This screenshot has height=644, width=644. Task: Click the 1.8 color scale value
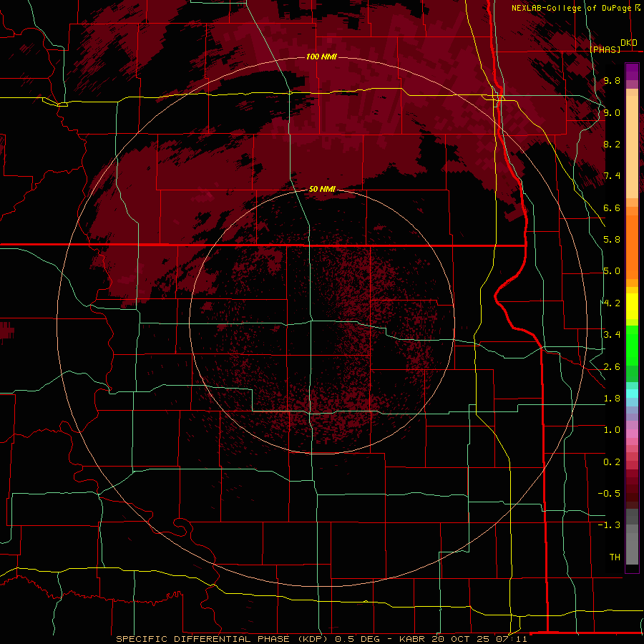612,399
